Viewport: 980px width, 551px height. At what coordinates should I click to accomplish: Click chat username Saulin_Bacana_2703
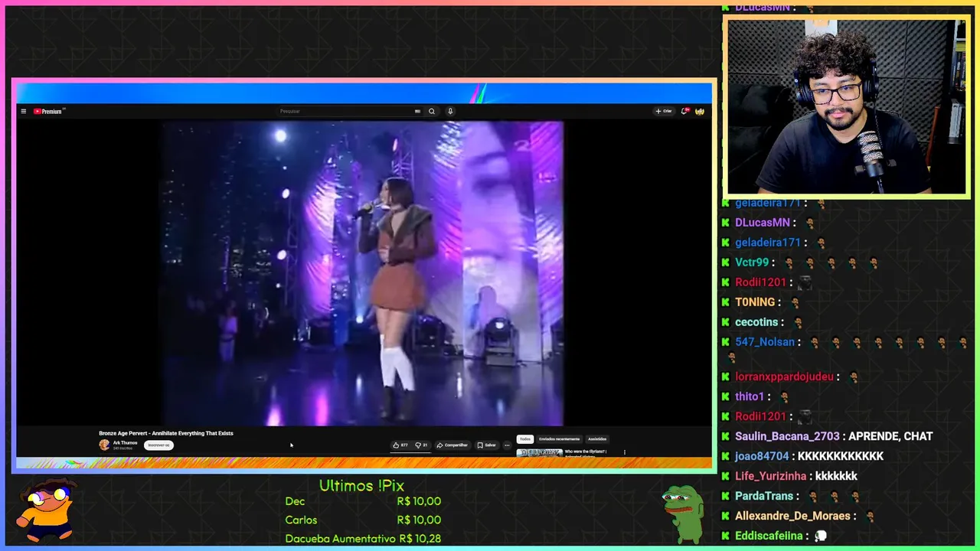[x=787, y=436]
